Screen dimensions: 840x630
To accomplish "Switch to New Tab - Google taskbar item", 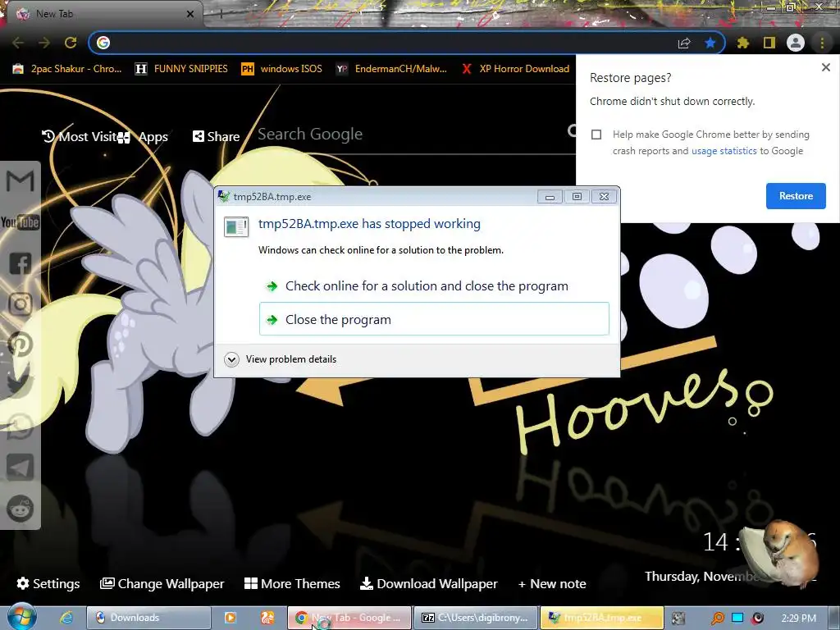I will point(349,618).
